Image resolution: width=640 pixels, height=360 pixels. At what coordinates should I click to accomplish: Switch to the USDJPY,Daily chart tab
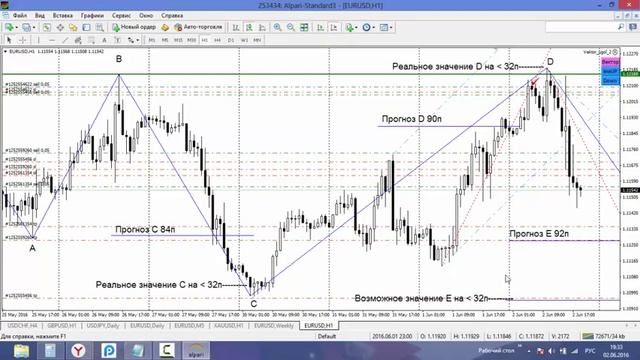pyautogui.click(x=103, y=325)
